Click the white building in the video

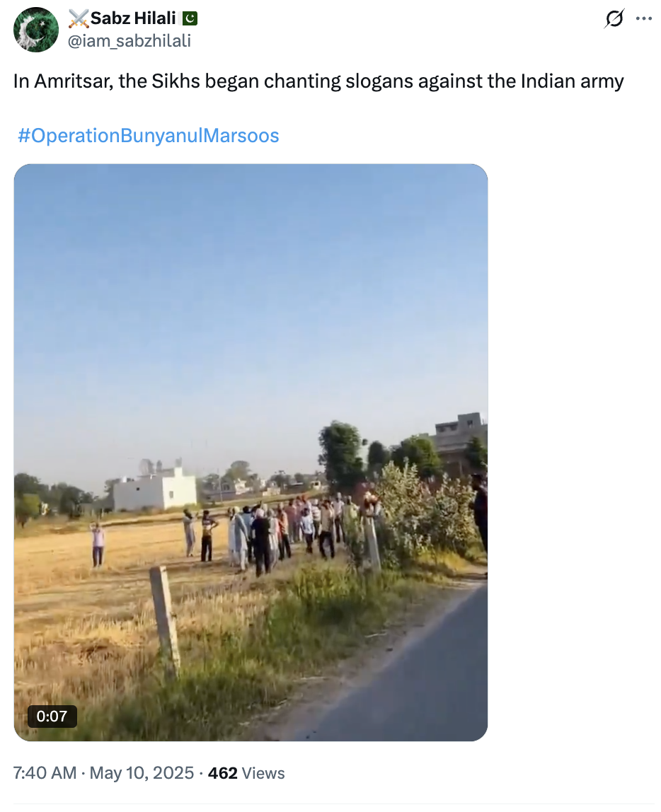pos(155,491)
